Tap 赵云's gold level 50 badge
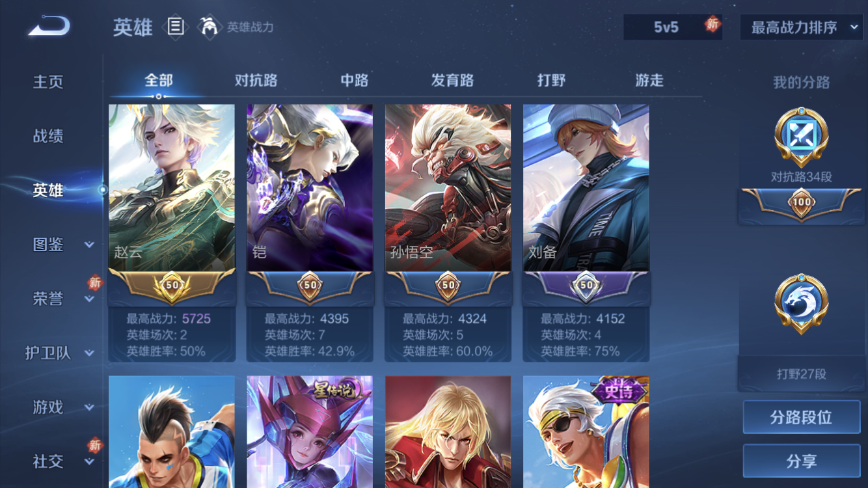 [x=172, y=286]
